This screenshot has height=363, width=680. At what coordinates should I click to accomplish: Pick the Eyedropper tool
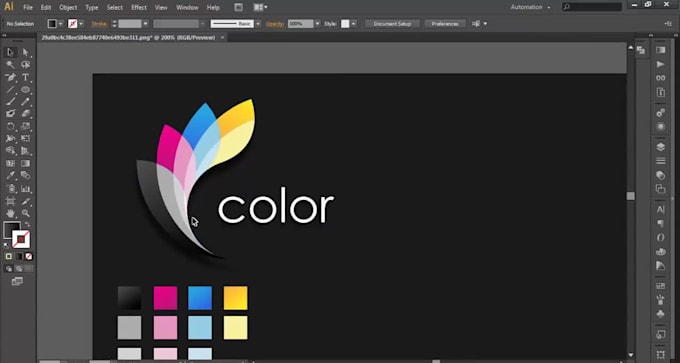point(10,176)
